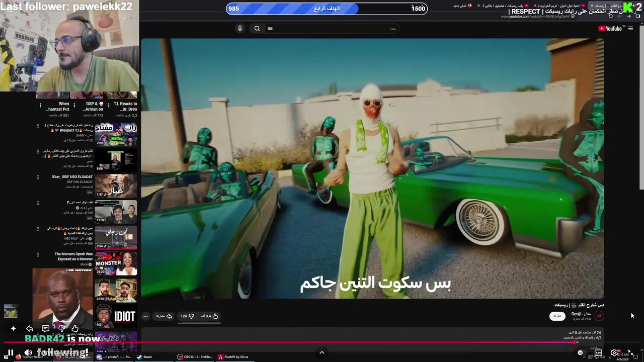
Task: Open 'GSP & Arman on' video options menu
Action: [74, 106]
